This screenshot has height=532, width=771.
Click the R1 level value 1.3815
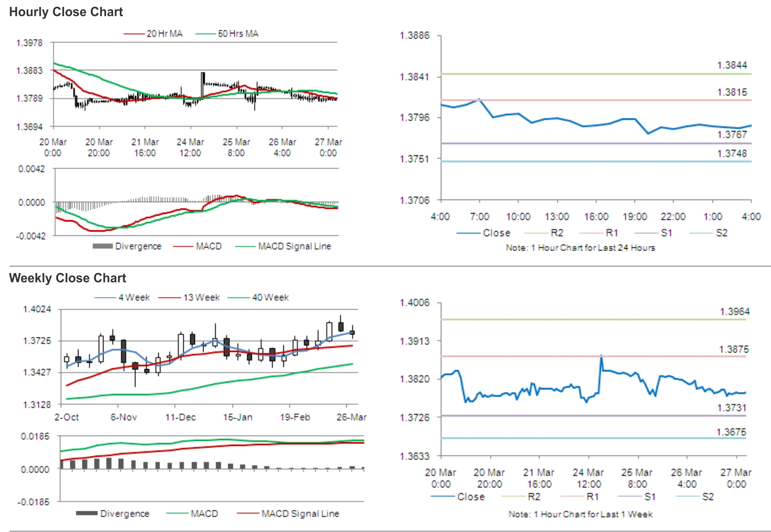point(732,92)
